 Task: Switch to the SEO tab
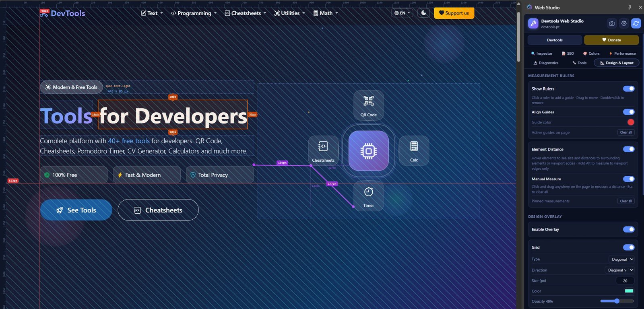click(x=568, y=54)
